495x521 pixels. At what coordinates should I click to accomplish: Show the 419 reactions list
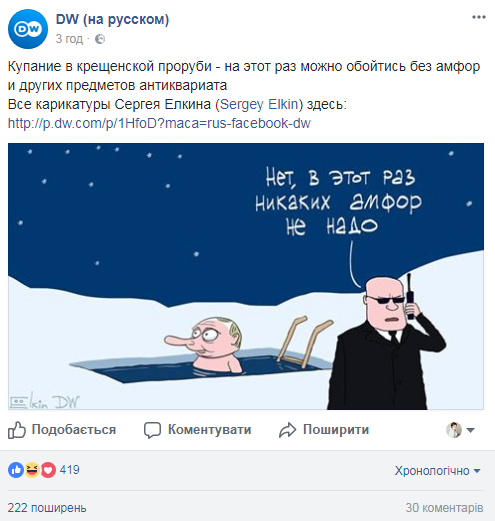[x=70, y=470]
